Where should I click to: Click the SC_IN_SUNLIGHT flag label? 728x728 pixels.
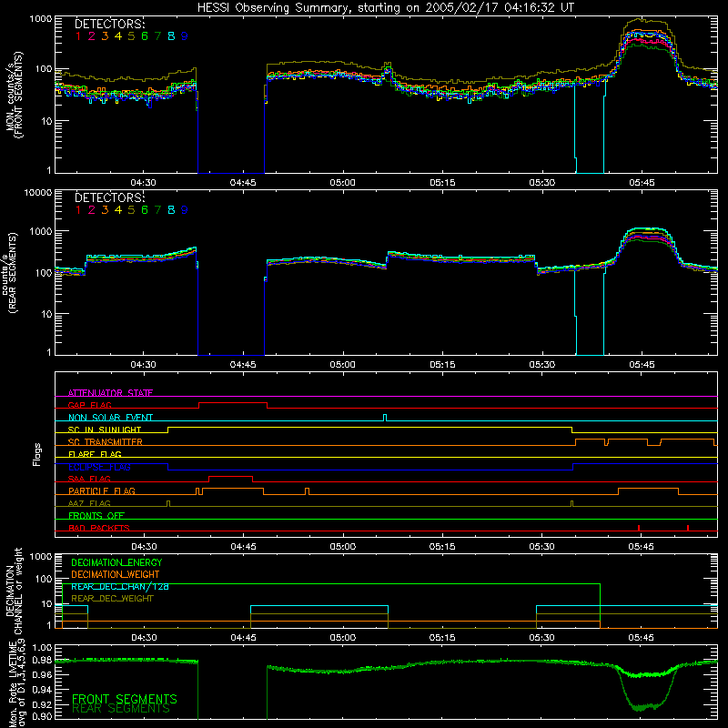pyautogui.click(x=105, y=430)
